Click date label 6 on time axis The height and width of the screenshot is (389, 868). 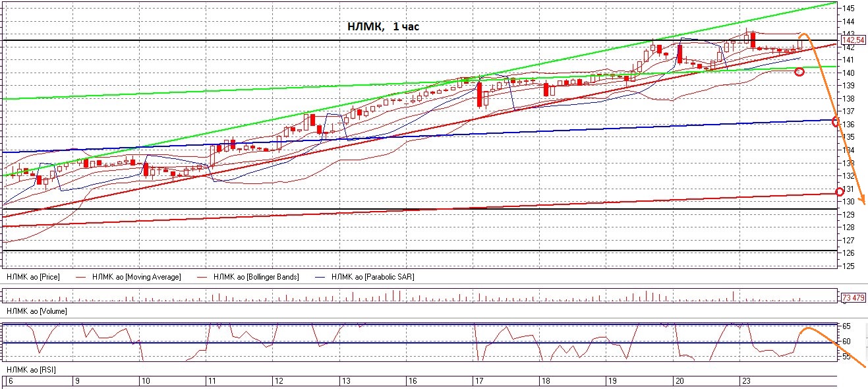pos(9,382)
